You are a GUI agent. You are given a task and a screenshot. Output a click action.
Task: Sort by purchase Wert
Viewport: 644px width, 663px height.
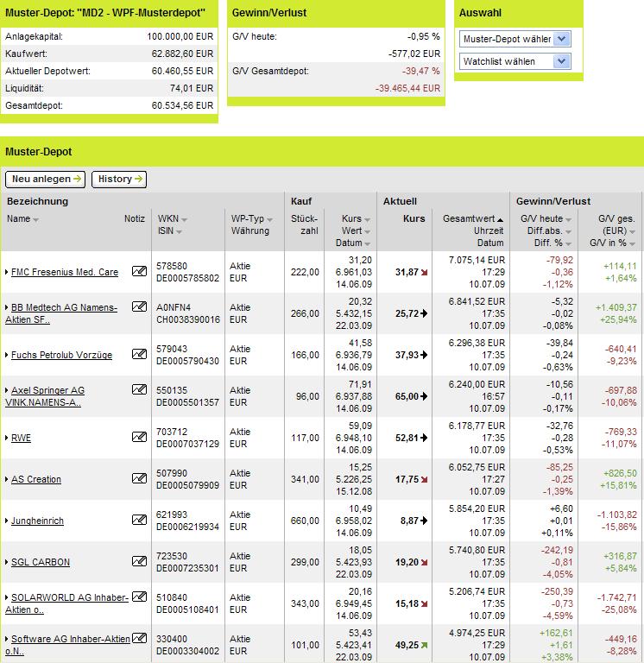[356, 230]
